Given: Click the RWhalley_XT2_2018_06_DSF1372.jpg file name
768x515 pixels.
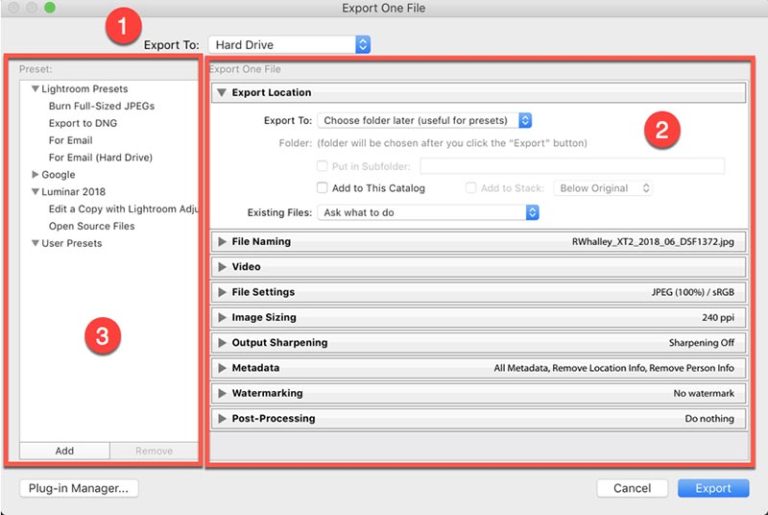Looking at the screenshot, I should [x=653, y=242].
